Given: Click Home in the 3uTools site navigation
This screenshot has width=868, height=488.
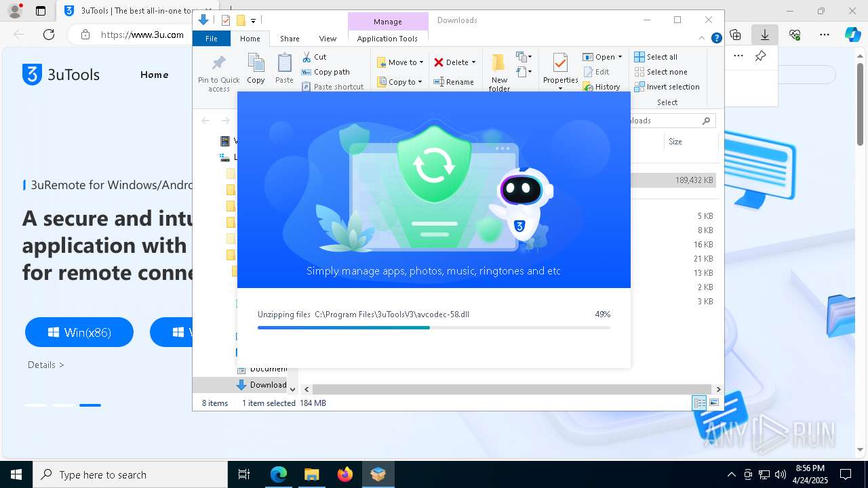Looking at the screenshot, I should coord(154,75).
